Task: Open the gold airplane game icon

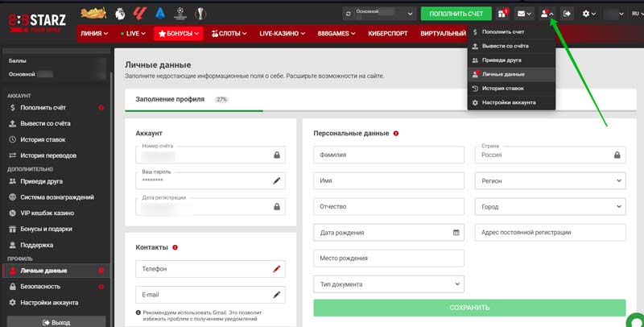Action: click(x=93, y=14)
